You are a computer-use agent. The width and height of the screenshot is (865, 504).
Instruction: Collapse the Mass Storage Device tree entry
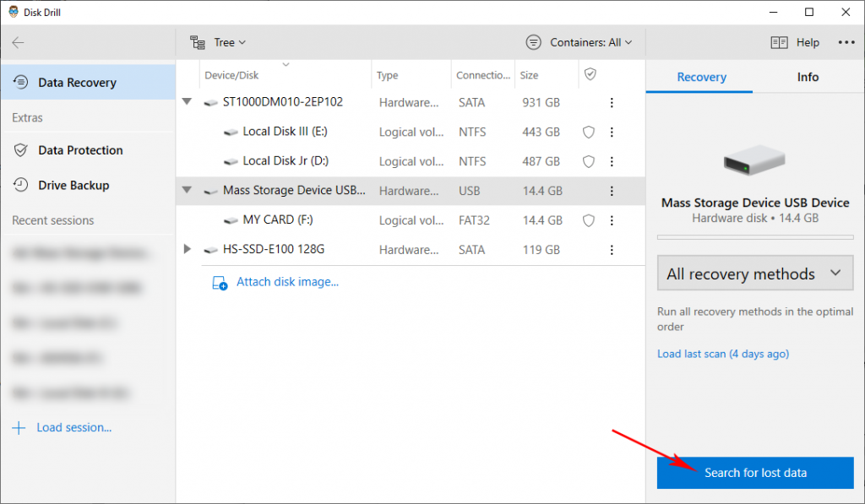pyautogui.click(x=187, y=191)
